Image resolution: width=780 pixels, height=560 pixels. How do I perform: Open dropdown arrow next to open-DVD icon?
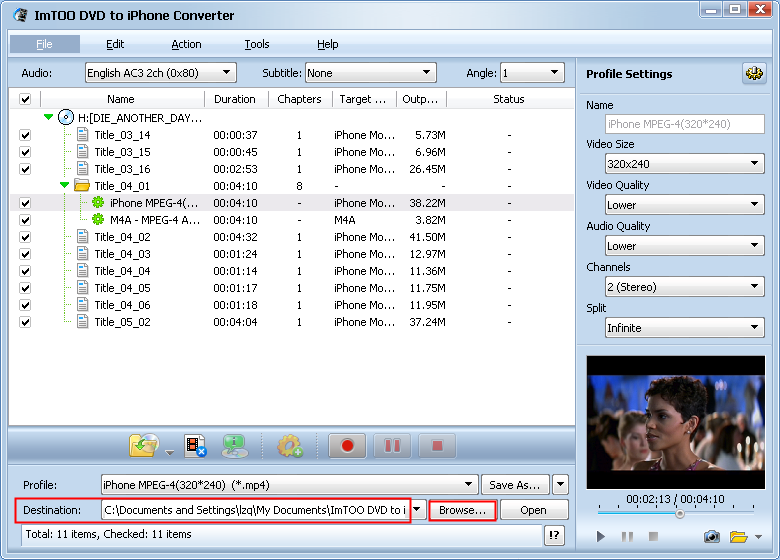click(x=170, y=453)
